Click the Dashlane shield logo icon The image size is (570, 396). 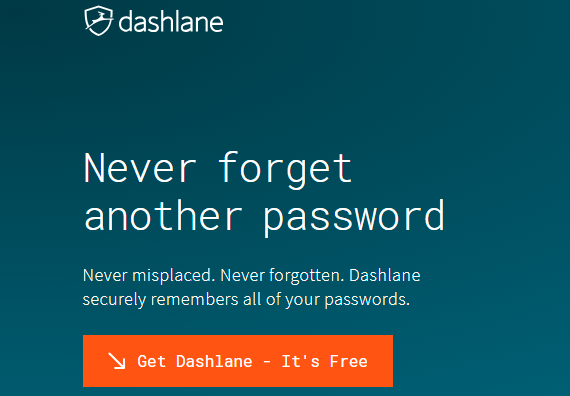pos(99,21)
